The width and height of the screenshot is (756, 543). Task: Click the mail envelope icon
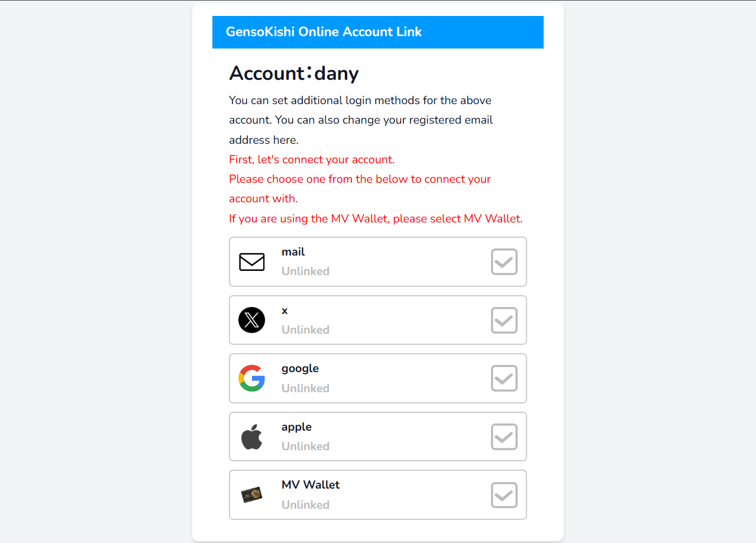pos(252,262)
